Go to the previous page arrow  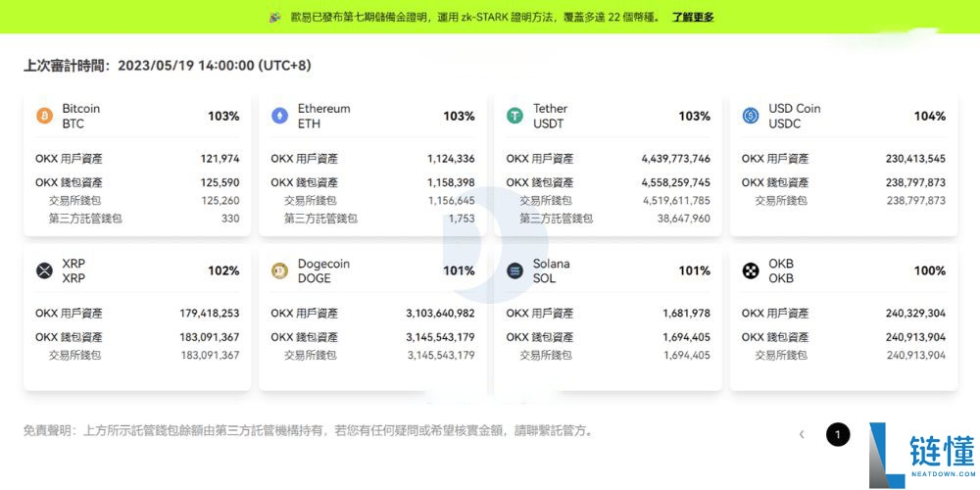click(x=802, y=434)
